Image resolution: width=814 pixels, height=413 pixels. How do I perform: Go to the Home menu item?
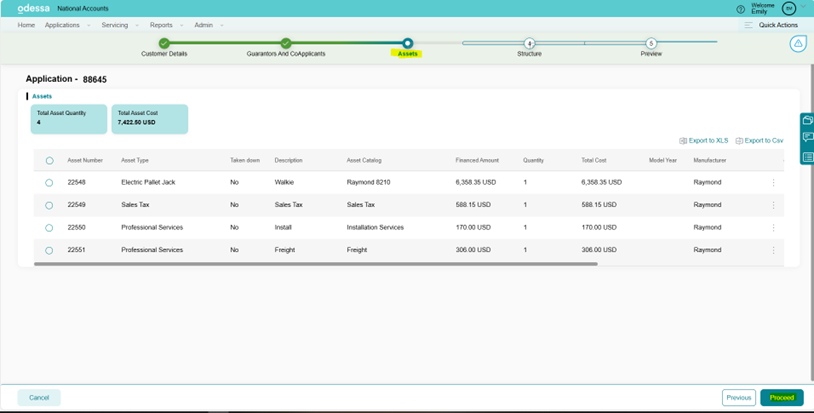[x=26, y=25]
